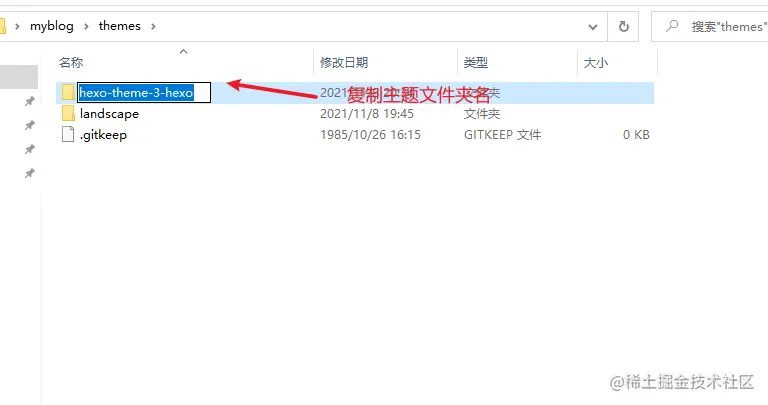Image resolution: width=768 pixels, height=405 pixels.
Task: Click the first quick access pin icon
Action: tap(30, 101)
